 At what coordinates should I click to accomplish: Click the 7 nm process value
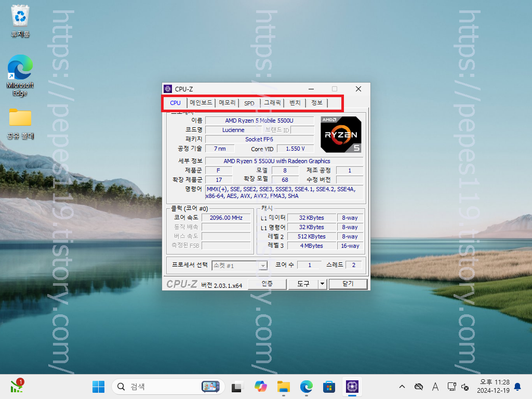pos(220,149)
